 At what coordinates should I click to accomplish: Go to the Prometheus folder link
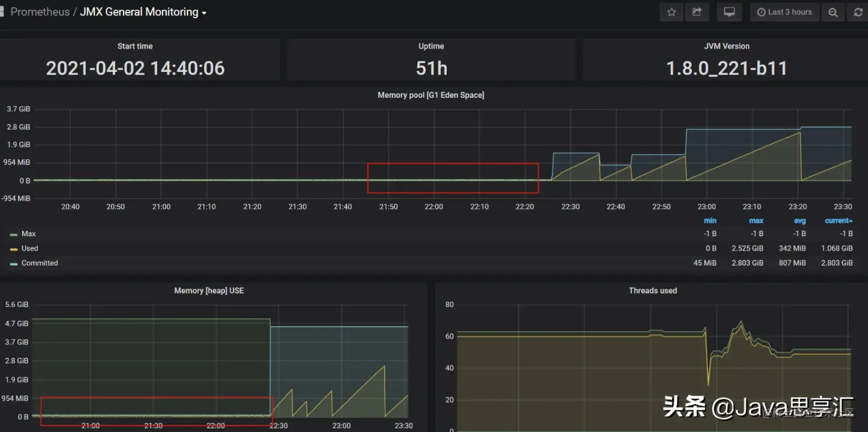point(40,12)
